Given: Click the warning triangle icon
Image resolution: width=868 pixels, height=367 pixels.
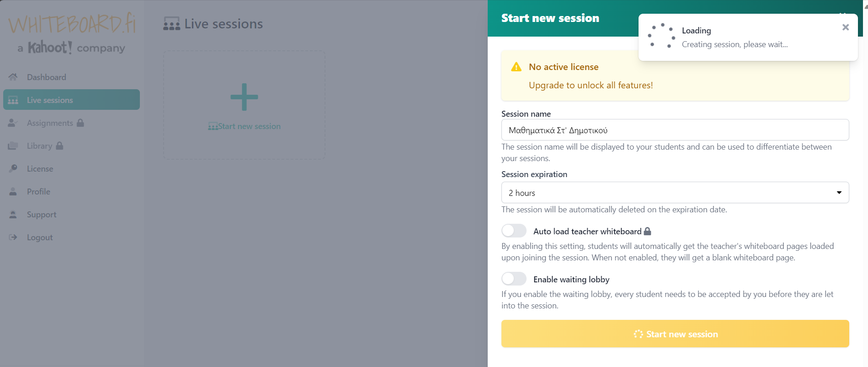Looking at the screenshot, I should pyautogui.click(x=516, y=67).
